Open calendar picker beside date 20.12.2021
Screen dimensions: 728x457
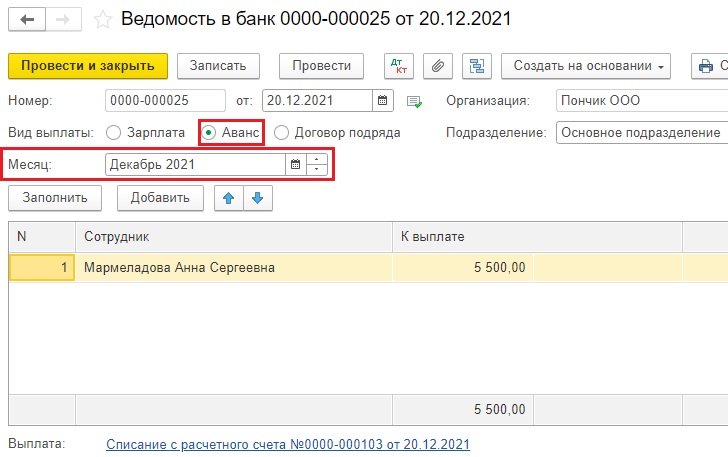point(383,100)
